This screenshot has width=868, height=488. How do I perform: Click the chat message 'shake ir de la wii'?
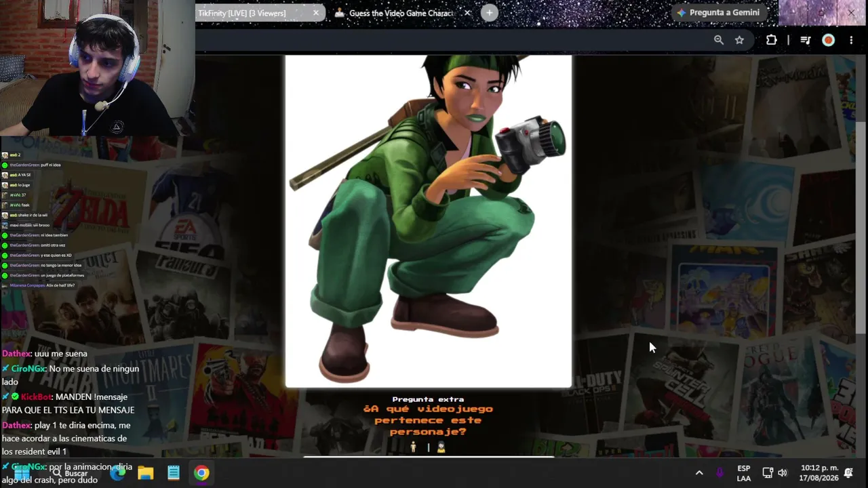24,215
